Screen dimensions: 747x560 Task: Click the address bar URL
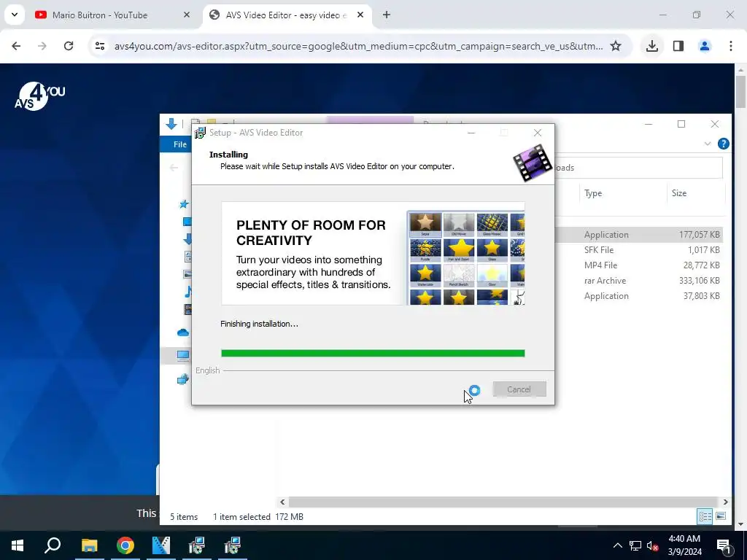click(x=358, y=46)
